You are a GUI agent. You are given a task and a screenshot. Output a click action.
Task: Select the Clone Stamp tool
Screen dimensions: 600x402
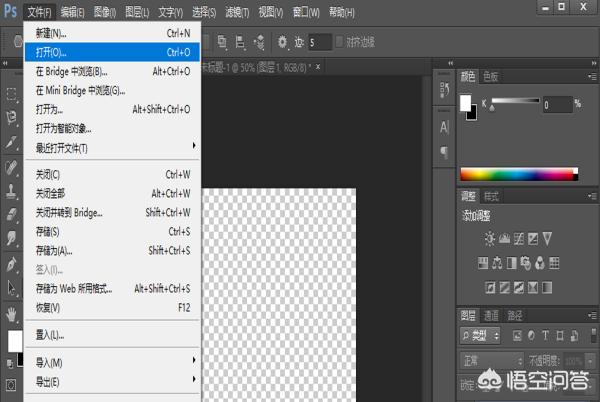(11, 190)
